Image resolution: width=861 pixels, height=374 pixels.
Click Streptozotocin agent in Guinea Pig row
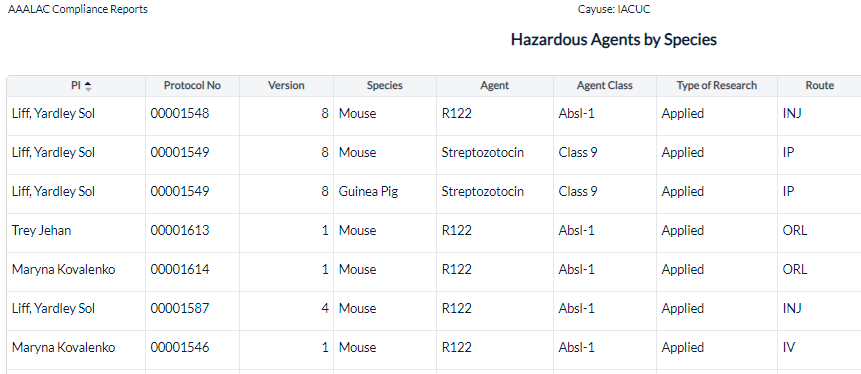483,192
